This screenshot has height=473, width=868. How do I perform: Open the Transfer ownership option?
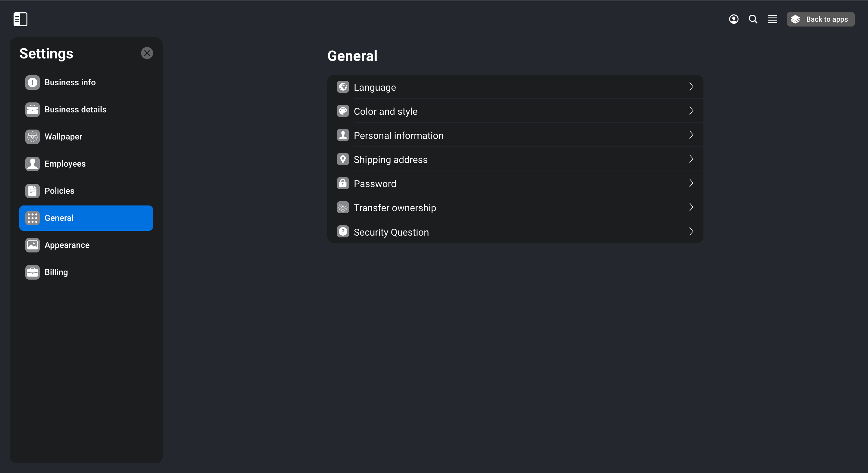click(515, 208)
